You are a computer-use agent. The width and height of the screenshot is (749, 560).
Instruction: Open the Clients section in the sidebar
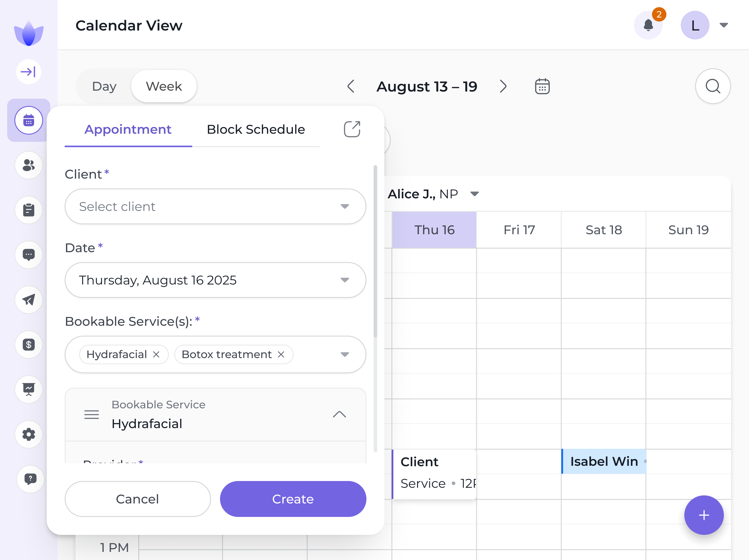29,165
